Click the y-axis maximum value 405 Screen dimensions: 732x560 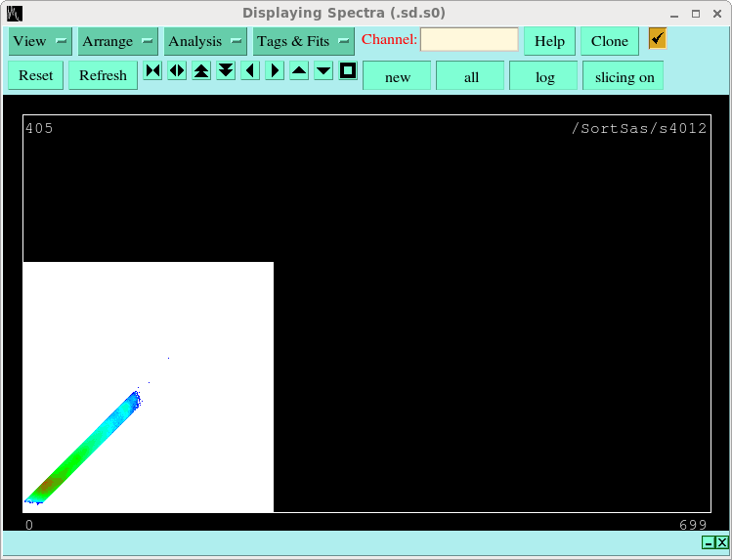pos(39,128)
